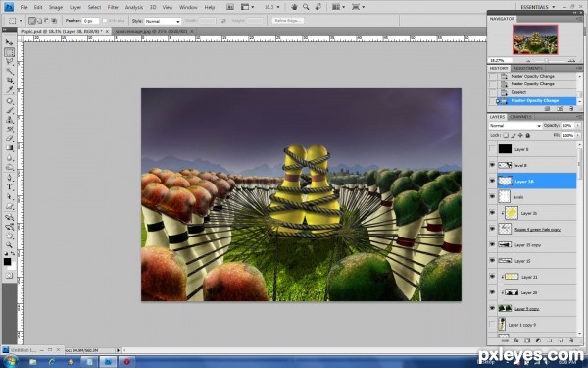This screenshot has width=588, height=368.
Task: Show Layer 8 by clicking its visibility box
Action: [492, 149]
